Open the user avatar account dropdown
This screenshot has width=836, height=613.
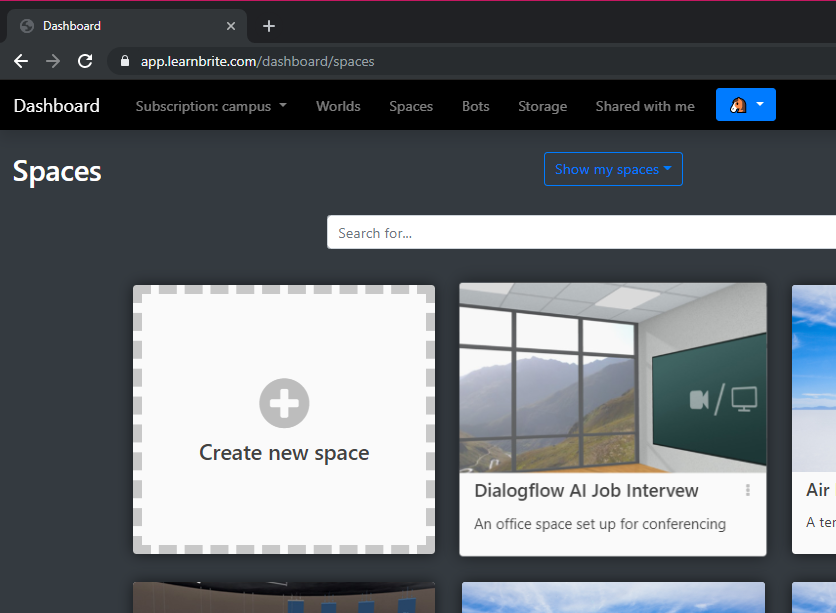coord(745,104)
